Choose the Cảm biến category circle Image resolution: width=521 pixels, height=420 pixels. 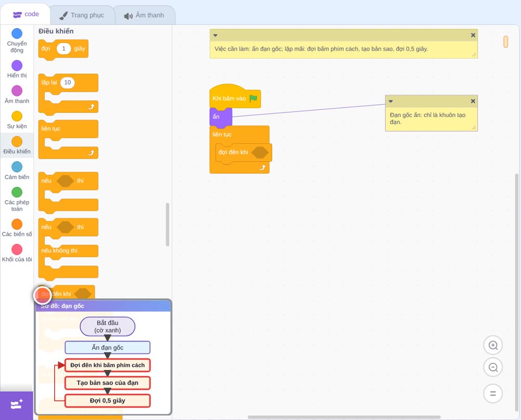click(x=17, y=167)
